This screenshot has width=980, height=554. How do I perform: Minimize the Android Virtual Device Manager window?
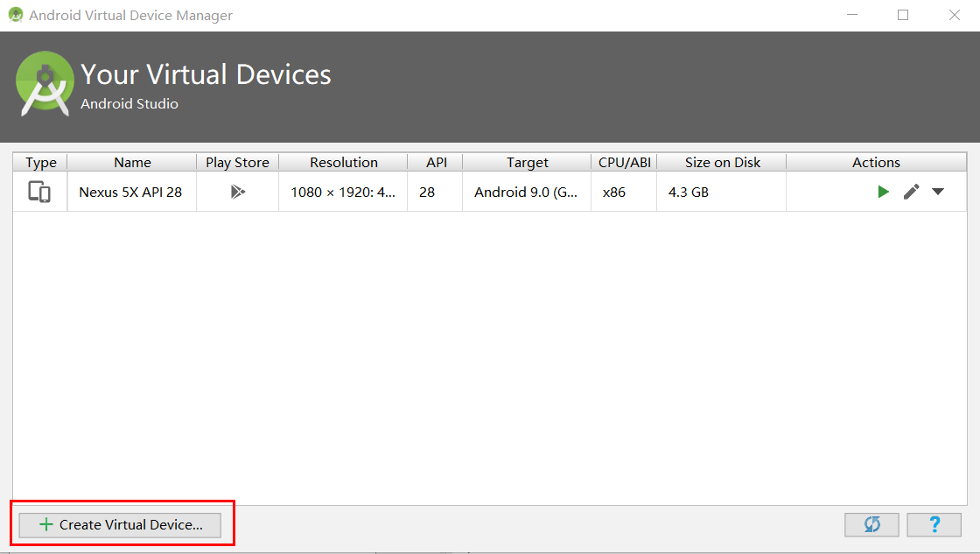coord(852,15)
